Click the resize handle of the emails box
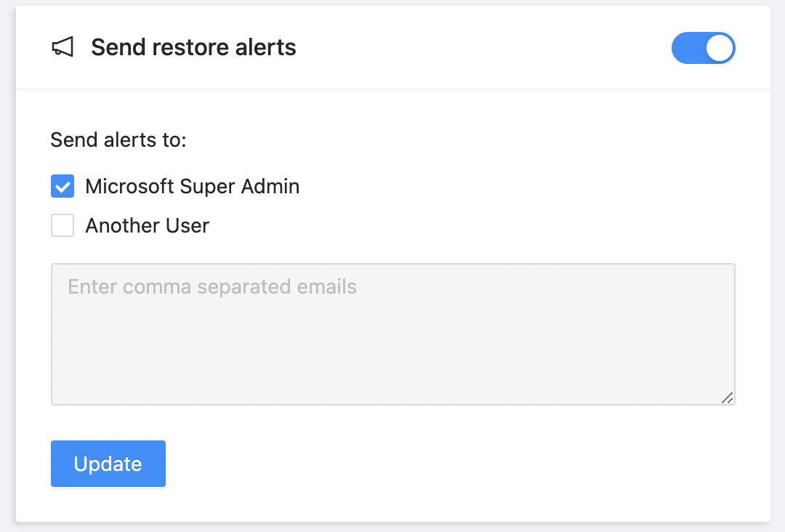 728,398
